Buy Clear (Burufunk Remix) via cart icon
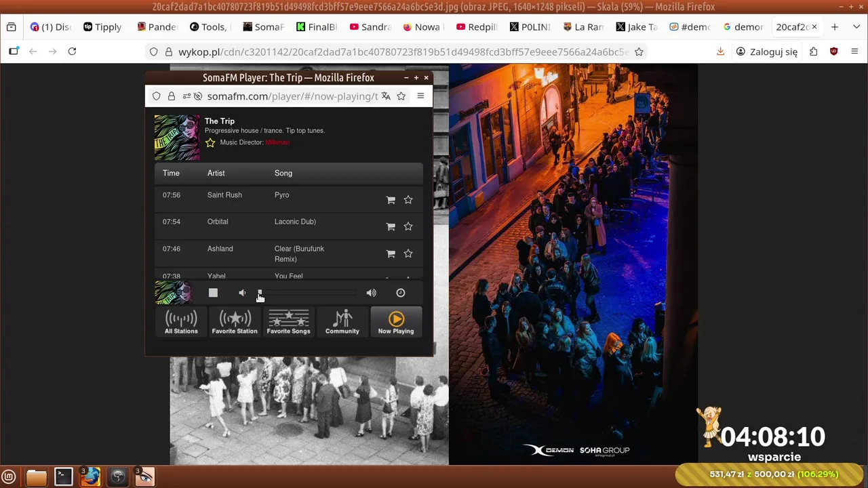 391,253
